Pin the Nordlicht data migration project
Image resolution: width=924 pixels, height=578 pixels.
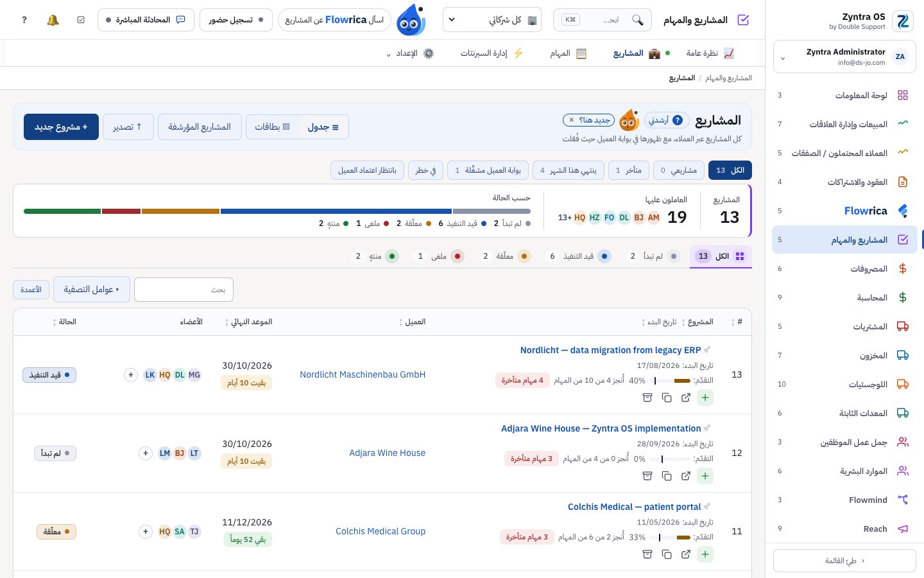point(707,350)
